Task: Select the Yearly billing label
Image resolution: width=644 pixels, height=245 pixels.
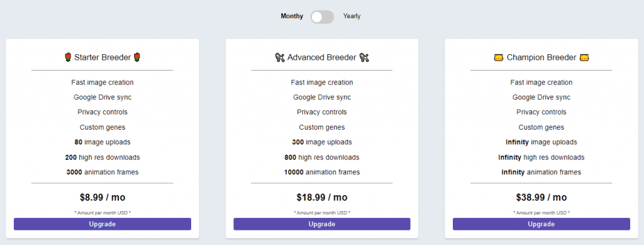Action: tap(352, 16)
